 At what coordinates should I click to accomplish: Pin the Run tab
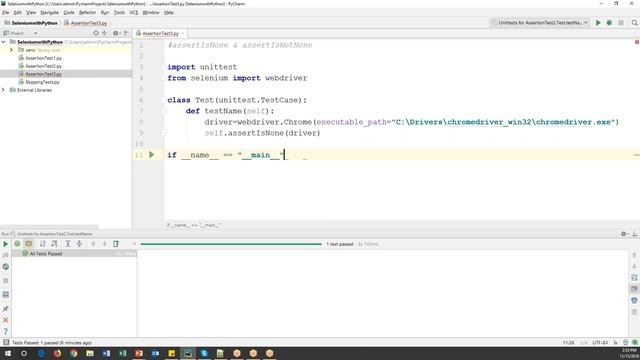pos(5,309)
